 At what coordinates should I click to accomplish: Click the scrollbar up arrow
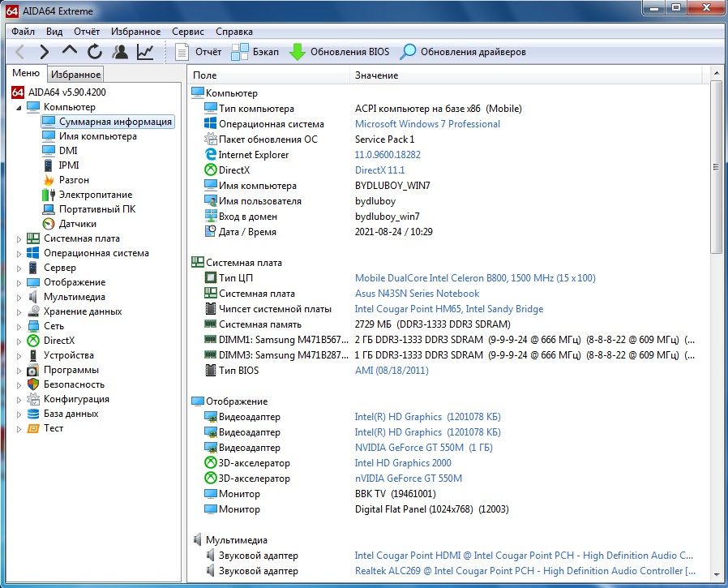[716, 73]
